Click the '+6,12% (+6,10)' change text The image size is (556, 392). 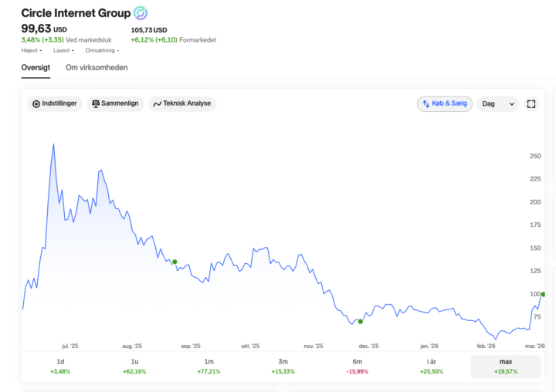pyautogui.click(x=154, y=39)
